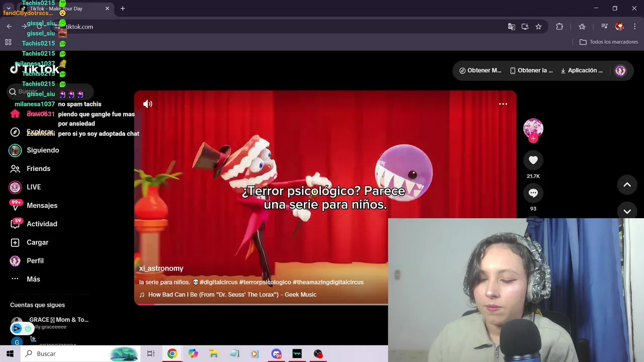Open File Explorer from the taskbar
This screenshot has height=362, width=644.
click(x=213, y=354)
